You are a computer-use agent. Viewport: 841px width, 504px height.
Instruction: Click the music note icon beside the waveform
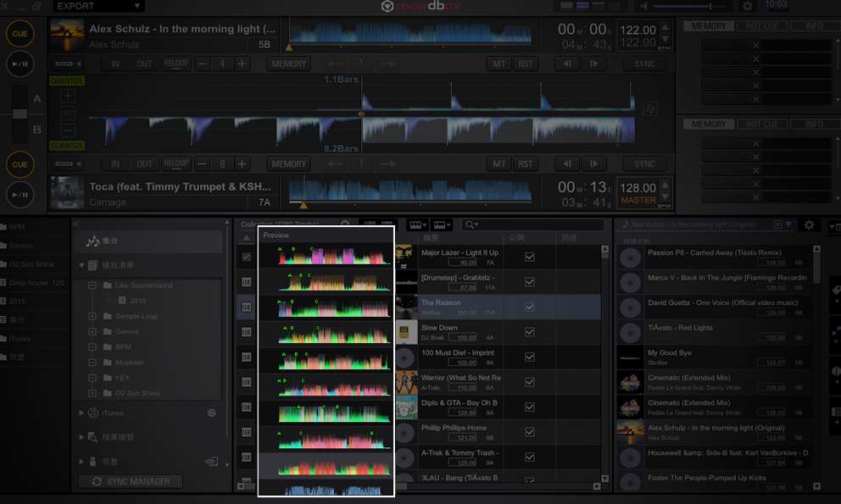click(x=650, y=108)
